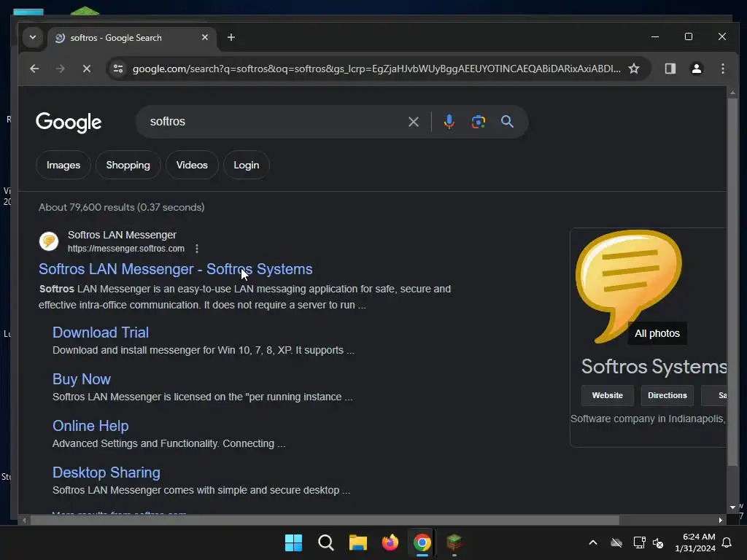Click the address bar URL
The width and height of the screenshot is (747, 560).
(376, 69)
